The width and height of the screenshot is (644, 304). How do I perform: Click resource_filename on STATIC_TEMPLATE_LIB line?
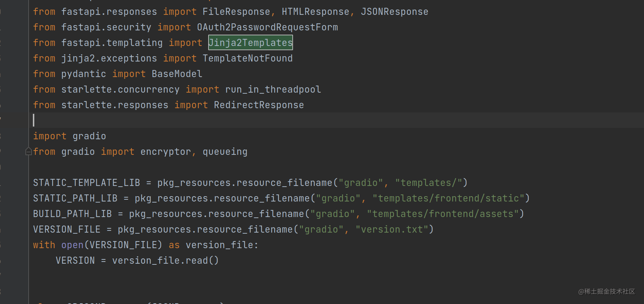(x=285, y=183)
